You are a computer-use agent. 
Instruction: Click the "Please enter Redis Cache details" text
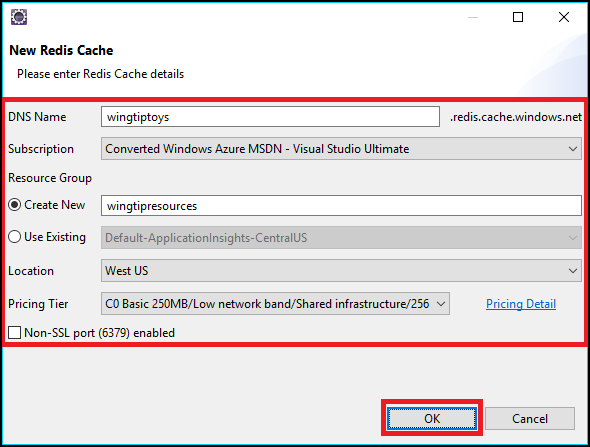pos(100,74)
